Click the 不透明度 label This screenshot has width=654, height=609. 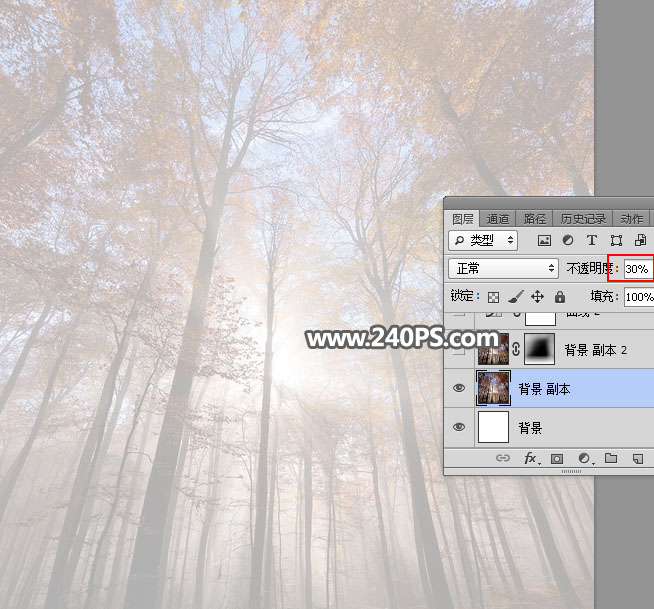coord(589,269)
